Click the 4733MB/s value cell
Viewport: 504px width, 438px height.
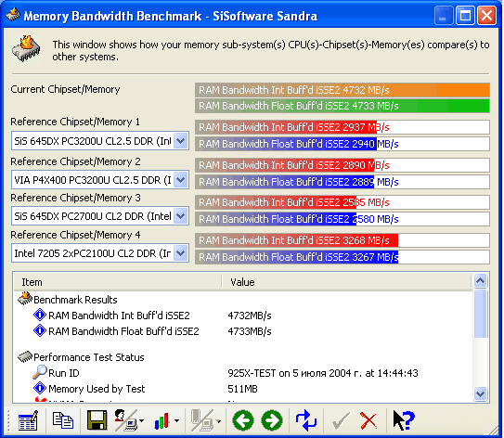click(250, 331)
